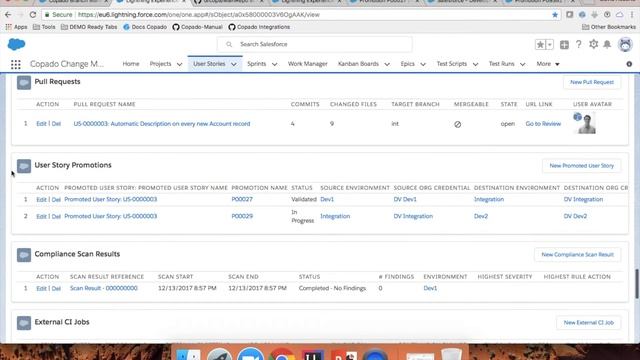Expand the Test Runs dropdown chevron
This screenshot has width=640, height=360.
(522, 64)
